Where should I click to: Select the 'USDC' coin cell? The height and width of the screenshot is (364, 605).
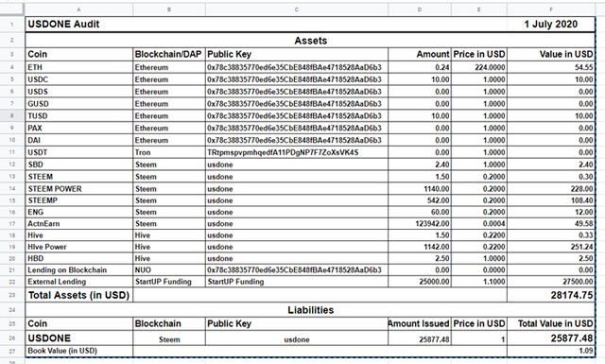coord(78,79)
